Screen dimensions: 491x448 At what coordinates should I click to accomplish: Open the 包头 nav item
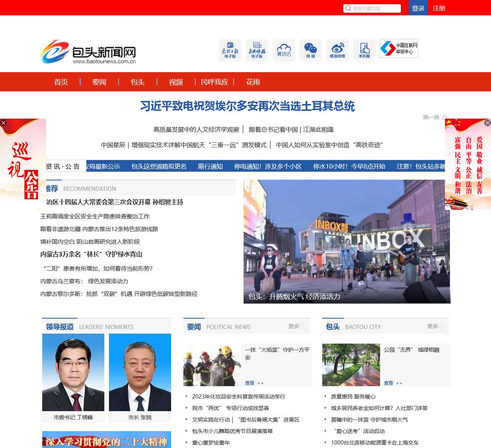pos(138,82)
